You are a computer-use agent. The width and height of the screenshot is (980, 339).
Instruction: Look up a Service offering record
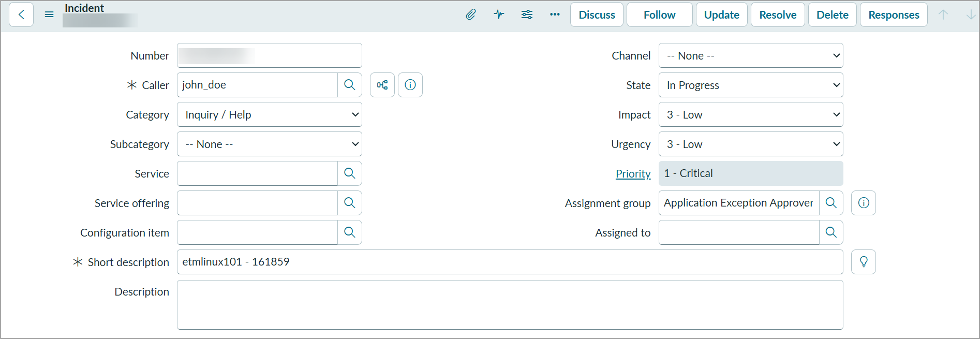(350, 203)
